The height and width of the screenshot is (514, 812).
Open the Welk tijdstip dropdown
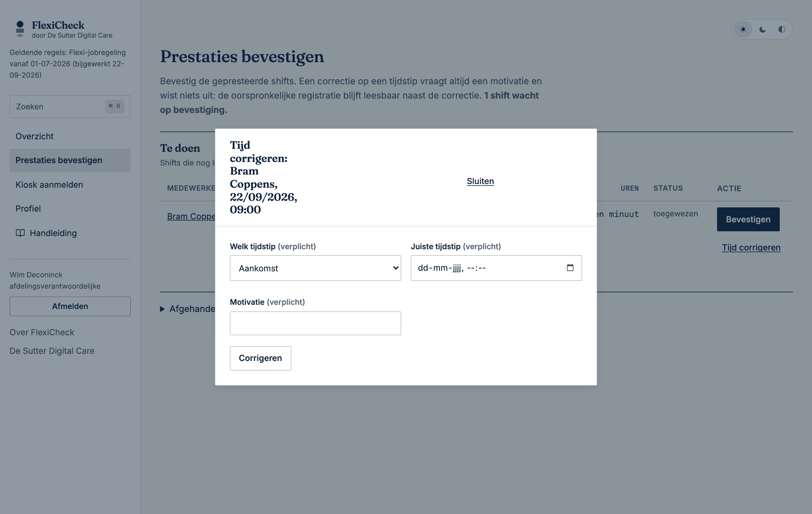[315, 268]
